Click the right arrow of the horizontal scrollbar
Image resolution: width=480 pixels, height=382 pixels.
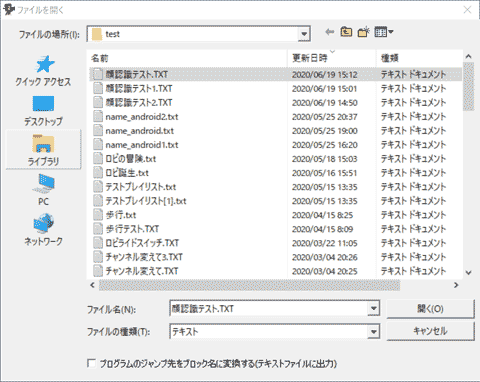point(456,285)
